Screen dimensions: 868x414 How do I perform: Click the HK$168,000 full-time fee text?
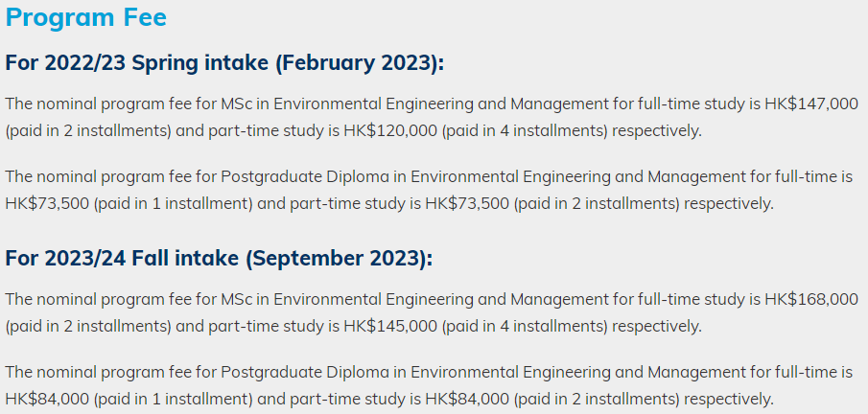pos(811,299)
